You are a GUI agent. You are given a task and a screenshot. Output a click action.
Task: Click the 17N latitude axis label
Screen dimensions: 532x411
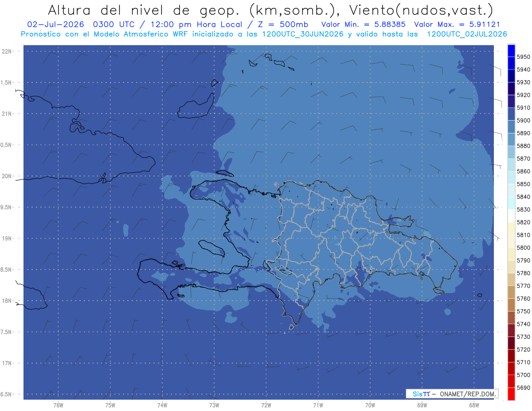tap(8, 363)
